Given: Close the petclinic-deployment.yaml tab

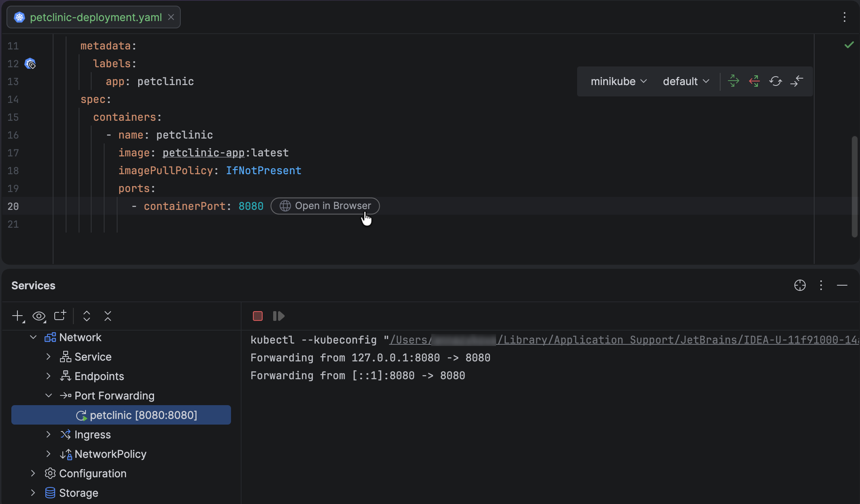Looking at the screenshot, I should [x=171, y=17].
